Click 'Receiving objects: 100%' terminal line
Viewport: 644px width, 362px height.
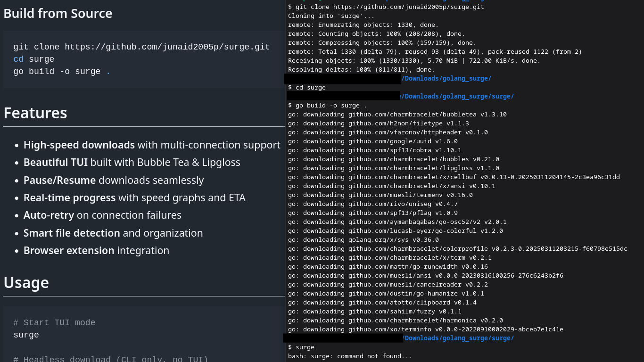[x=414, y=61]
